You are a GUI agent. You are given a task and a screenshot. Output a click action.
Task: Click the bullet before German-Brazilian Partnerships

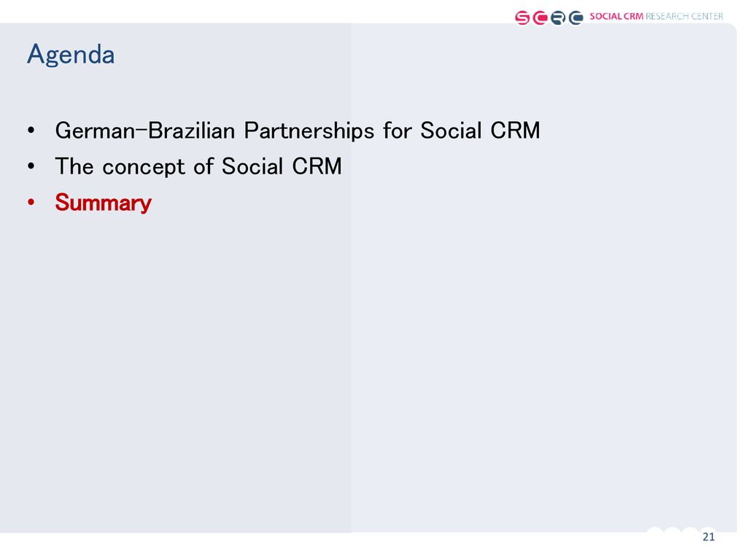coord(31,130)
